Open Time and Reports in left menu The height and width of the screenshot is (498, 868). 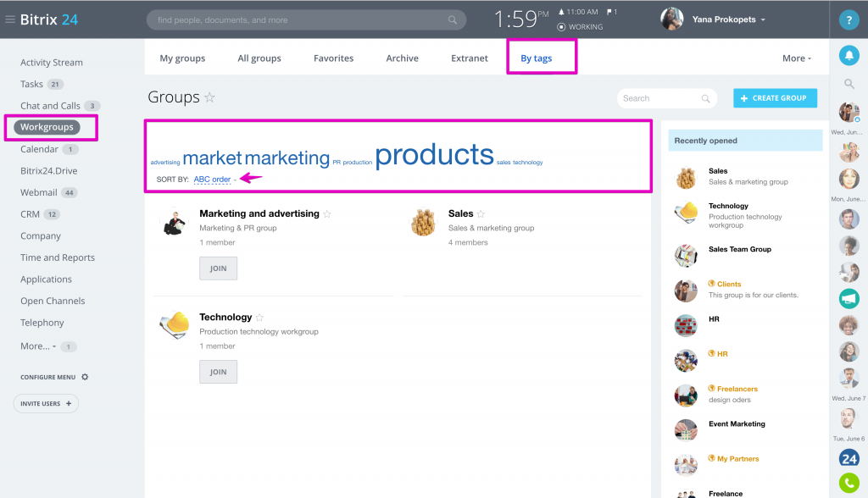[58, 257]
